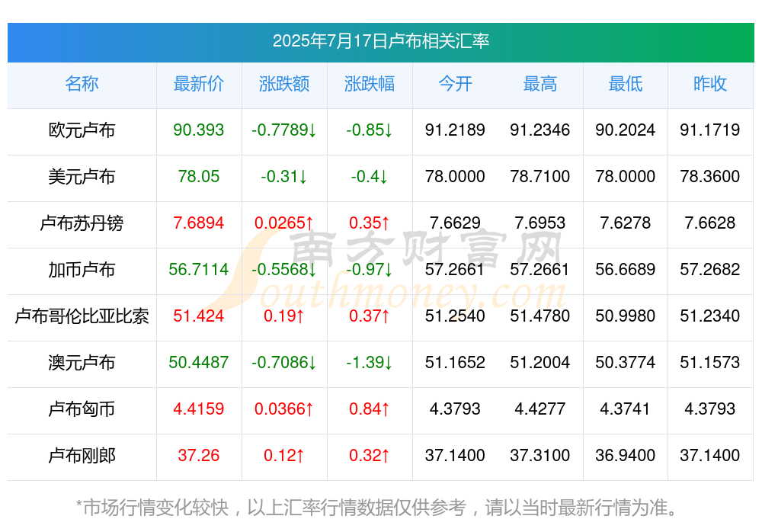
Task: Click lowest value 36.9400
Action: (626, 455)
